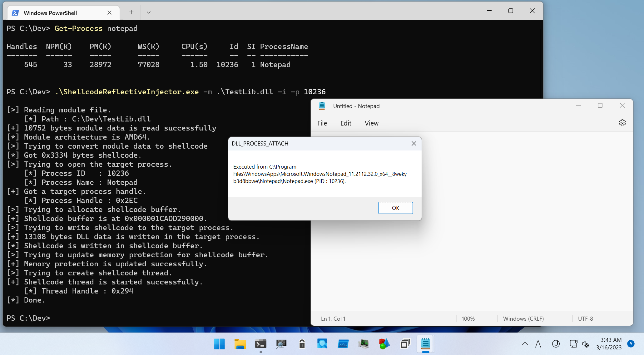
Task: Close the DLL_PROCESS_ATTACH dialog with X
Action: (x=414, y=143)
